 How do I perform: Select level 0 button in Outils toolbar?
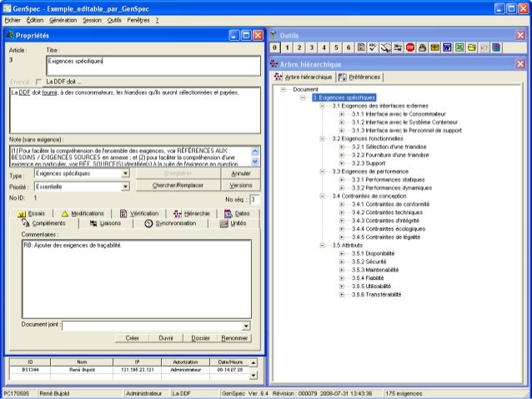(x=275, y=47)
